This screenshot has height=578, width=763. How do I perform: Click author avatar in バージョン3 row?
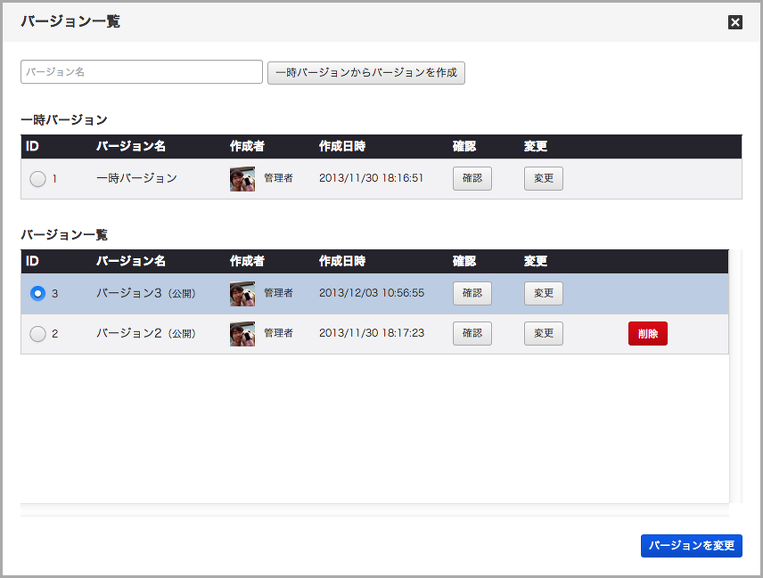[242, 294]
